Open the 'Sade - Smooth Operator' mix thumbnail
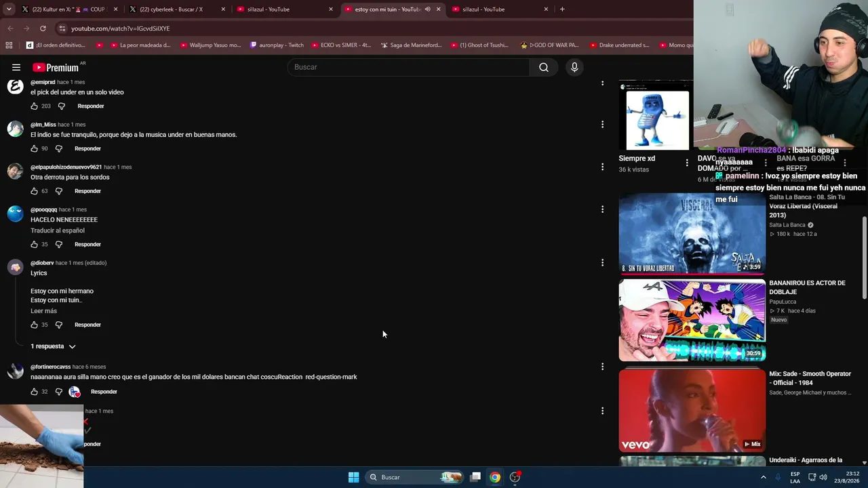868x488 pixels. click(692, 410)
